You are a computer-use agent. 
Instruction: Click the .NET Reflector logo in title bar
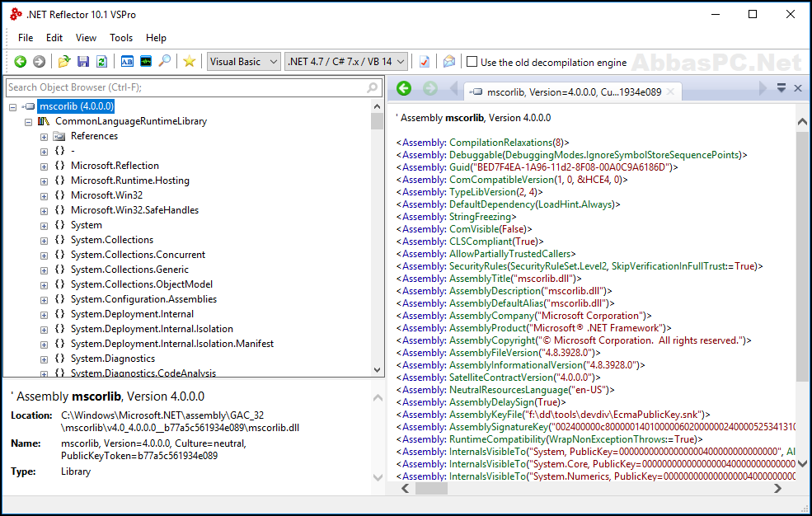pyautogui.click(x=16, y=14)
